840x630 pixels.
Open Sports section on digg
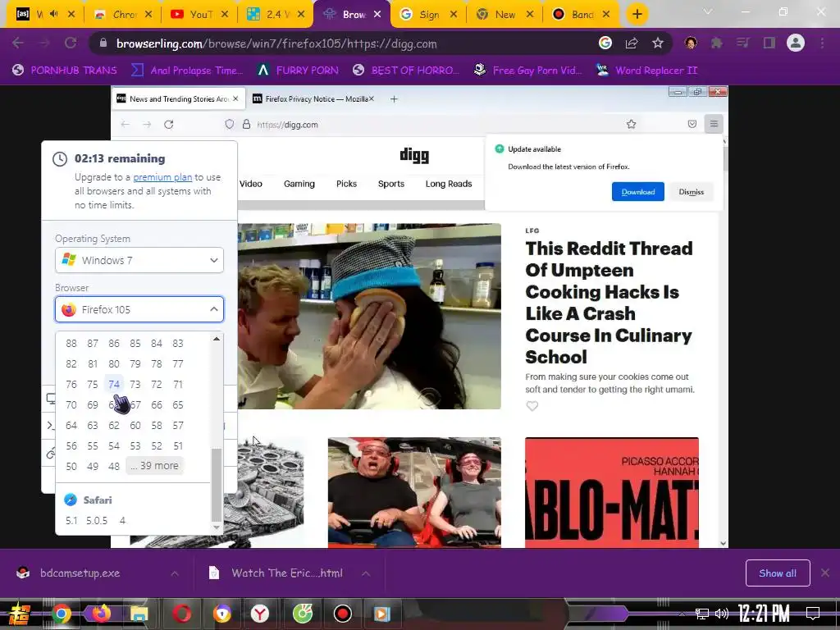[391, 184]
